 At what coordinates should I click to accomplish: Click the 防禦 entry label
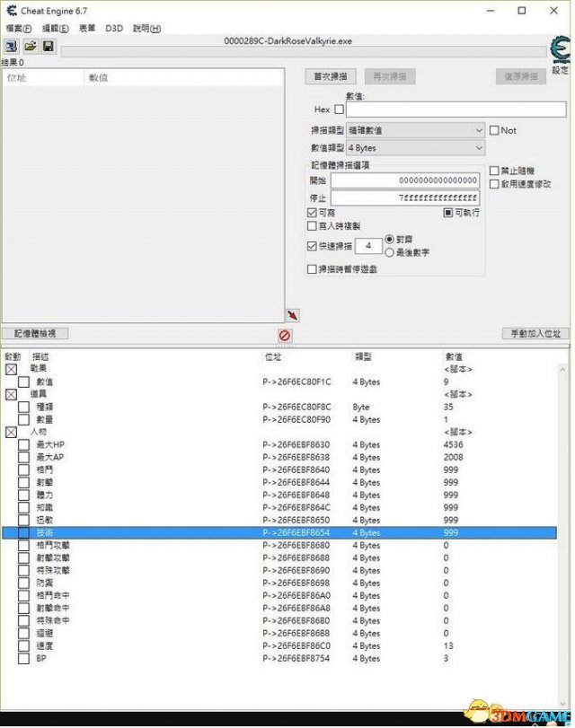tap(45, 583)
